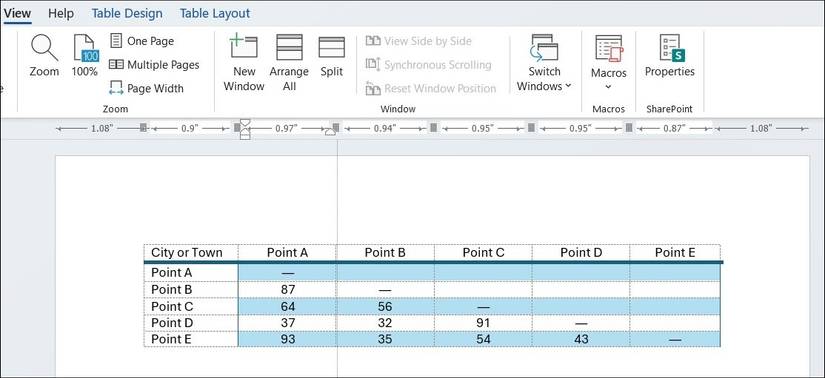825x378 pixels.
Task: Select the 'Point A' column header
Action: click(x=287, y=253)
